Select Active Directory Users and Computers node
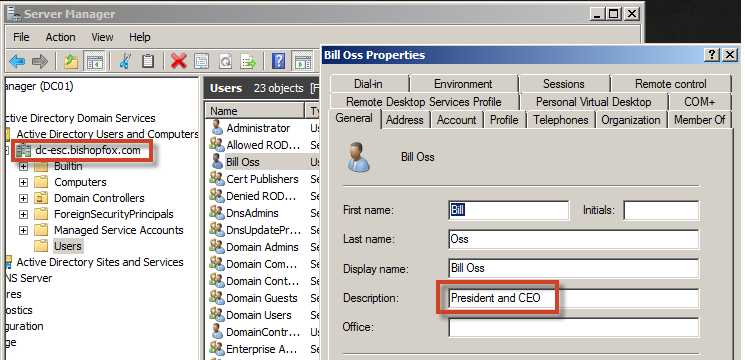This screenshot has height=360, width=745. click(x=107, y=134)
